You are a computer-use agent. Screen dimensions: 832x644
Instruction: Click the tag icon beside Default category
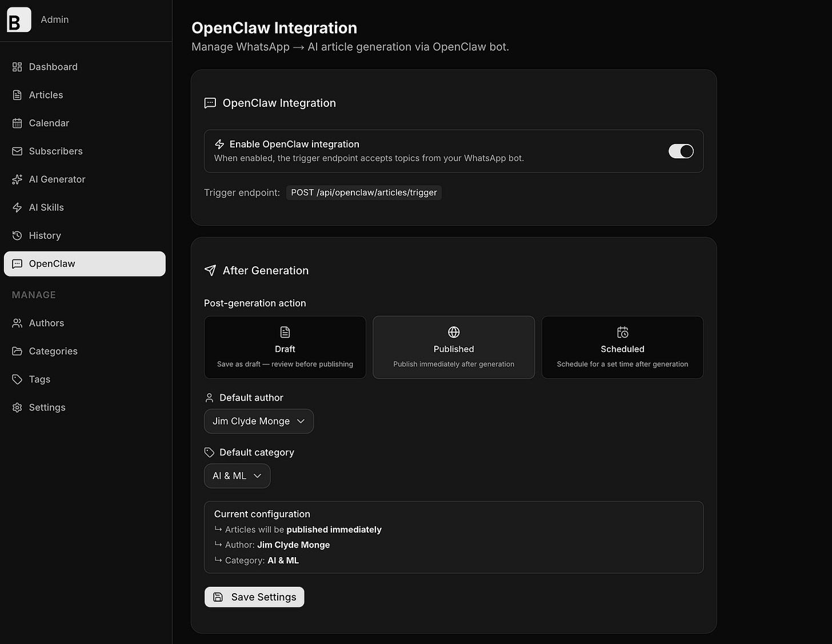click(x=209, y=453)
